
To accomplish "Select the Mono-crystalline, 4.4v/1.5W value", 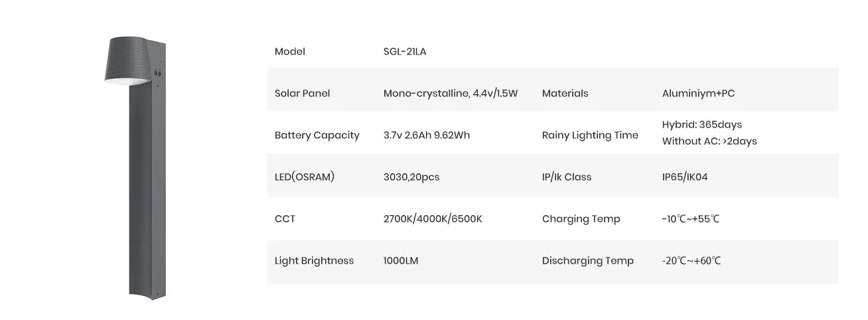I will pyautogui.click(x=450, y=94).
